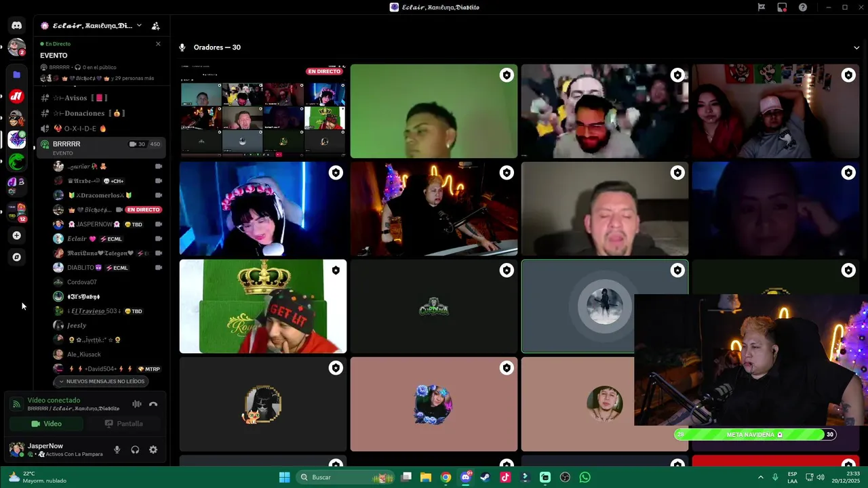Select the speaking avatar tile with green border

(x=604, y=306)
